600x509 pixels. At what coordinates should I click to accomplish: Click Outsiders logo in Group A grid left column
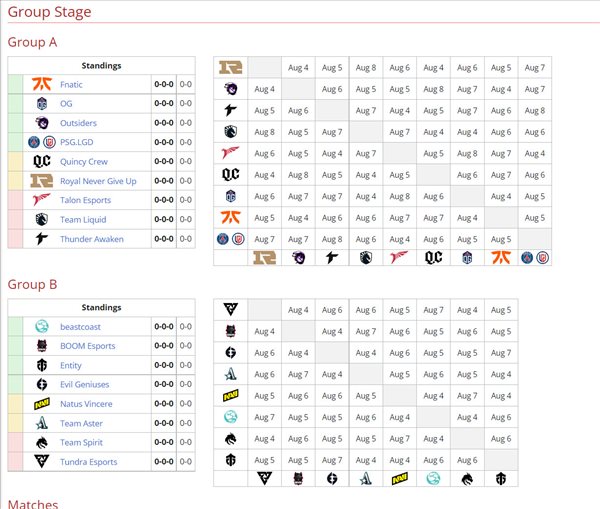(231, 89)
